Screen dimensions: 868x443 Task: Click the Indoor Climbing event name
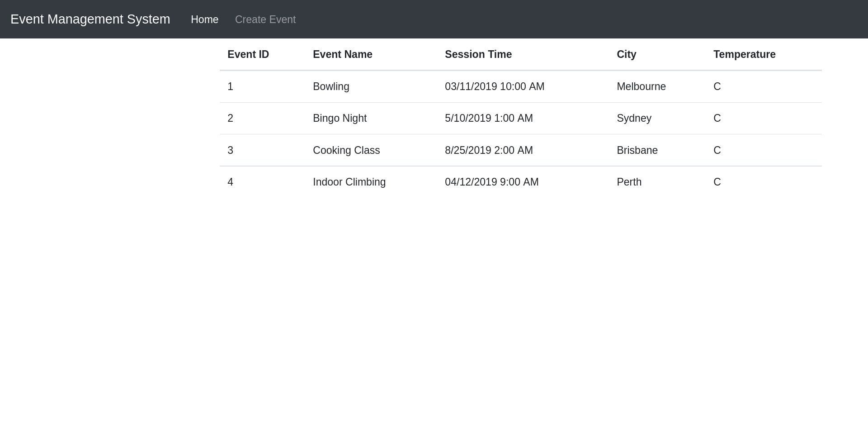tap(349, 182)
